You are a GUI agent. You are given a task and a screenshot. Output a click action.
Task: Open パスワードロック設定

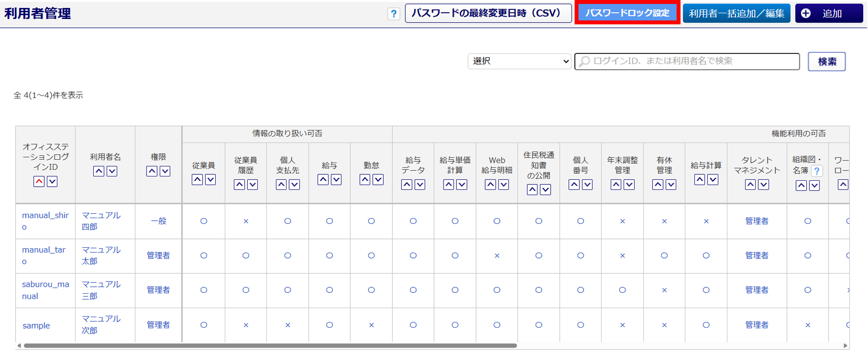627,13
